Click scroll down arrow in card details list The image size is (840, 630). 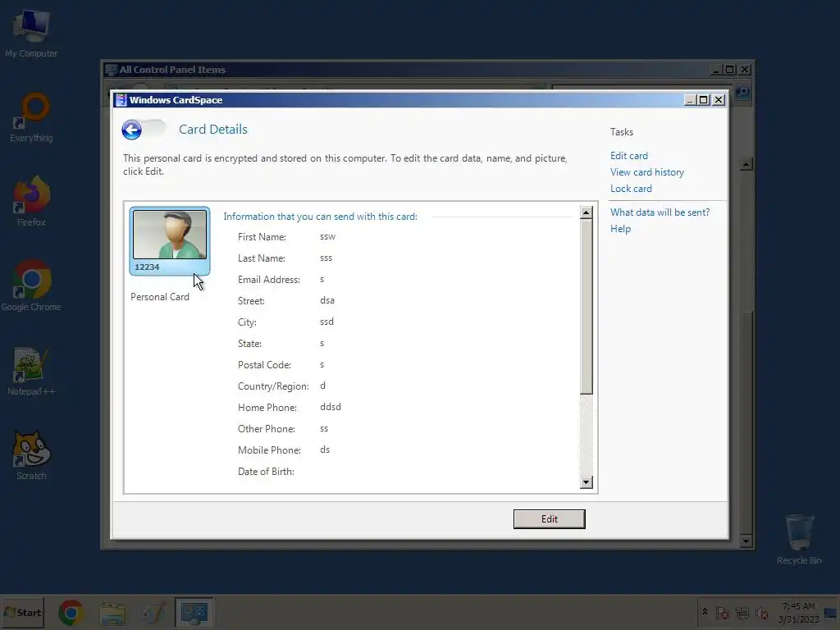(586, 482)
